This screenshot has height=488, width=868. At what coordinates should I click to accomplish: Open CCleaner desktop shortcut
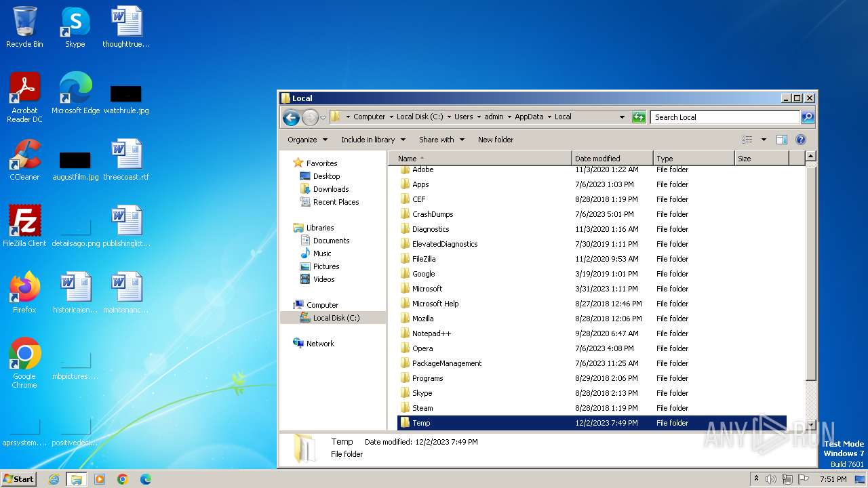click(24, 160)
